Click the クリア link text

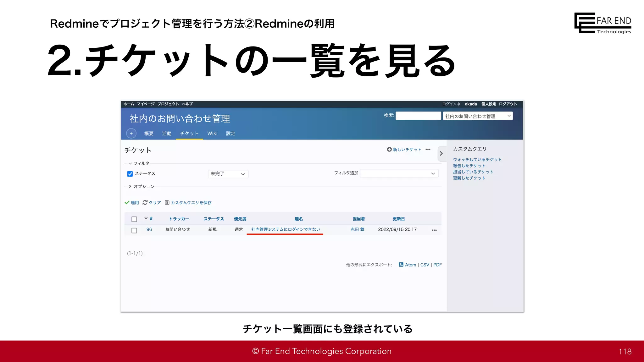[155, 203]
